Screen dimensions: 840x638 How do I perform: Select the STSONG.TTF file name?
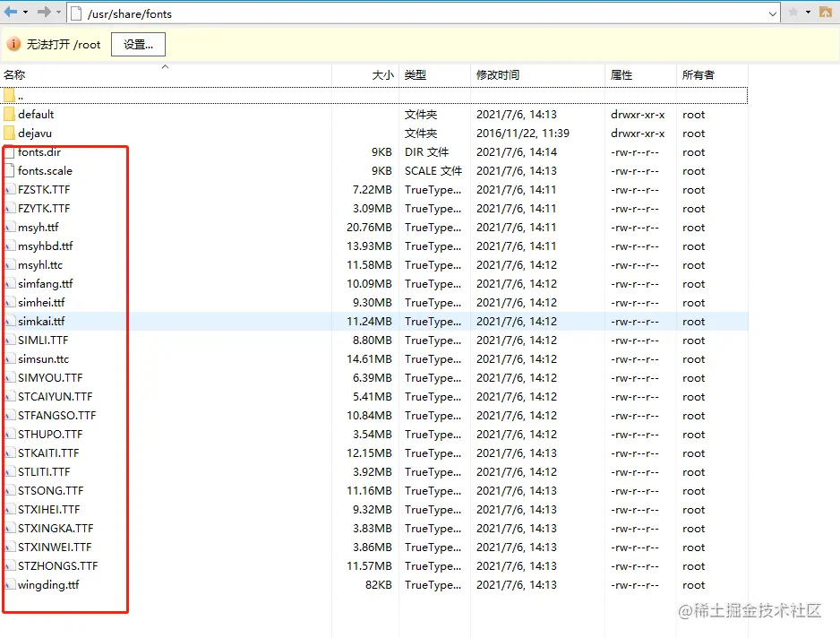tap(50, 490)
